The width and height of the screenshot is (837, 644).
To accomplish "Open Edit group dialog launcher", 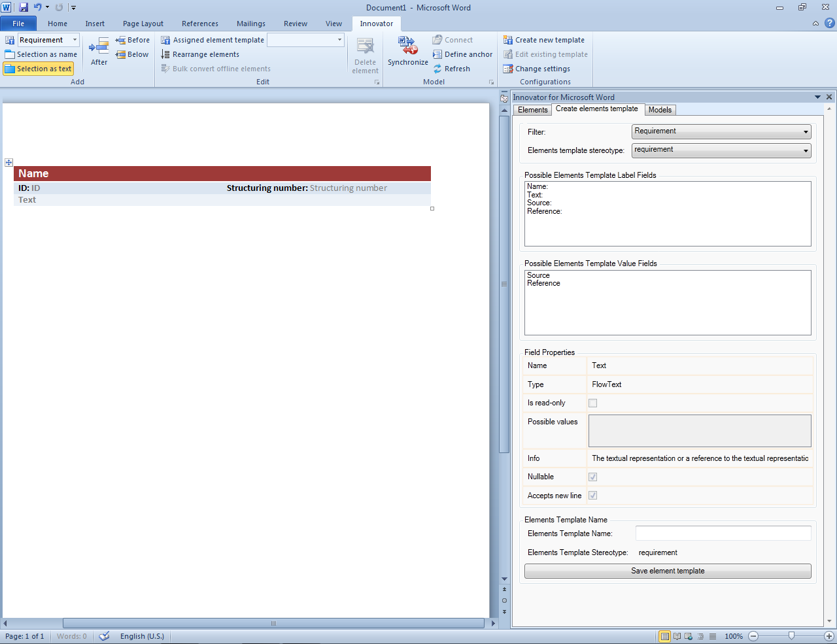I will tap(377, 82).
